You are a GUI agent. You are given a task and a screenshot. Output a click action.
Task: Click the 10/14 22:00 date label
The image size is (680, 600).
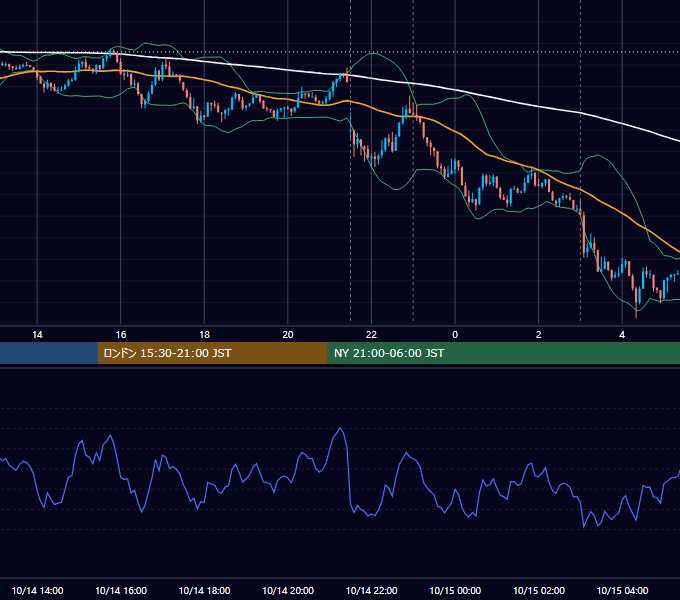[x=371, y=590]
